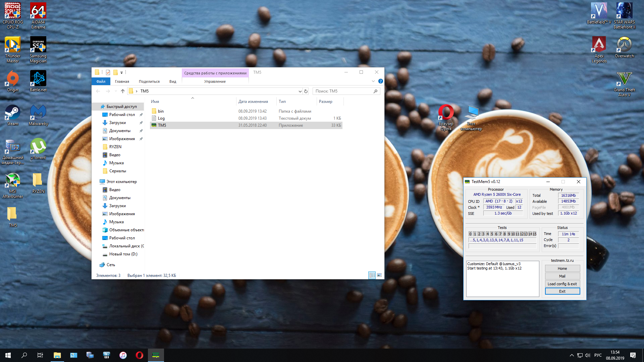The width and height of the screenshot is (644, 362).
Task: Click the Opera browser taskbar icon
Action: point(139,355)
